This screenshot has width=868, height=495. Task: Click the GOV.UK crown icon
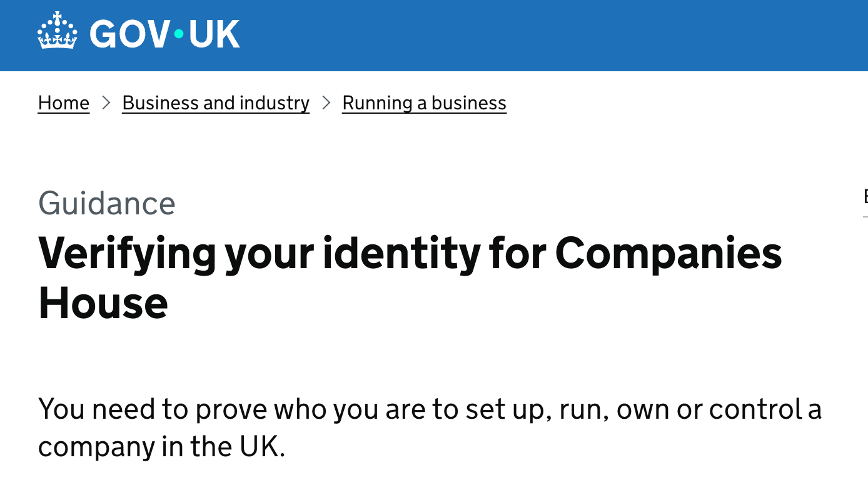[x=58, y=31]
